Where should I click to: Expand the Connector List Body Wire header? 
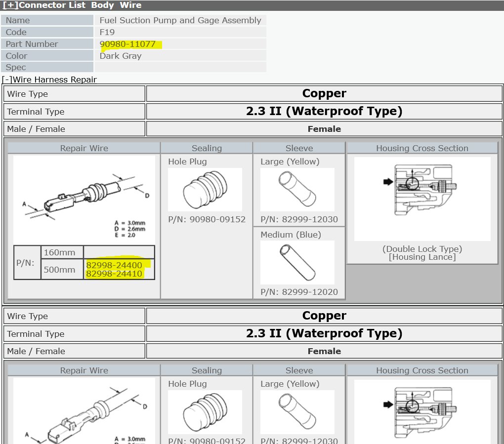(10, 5)
